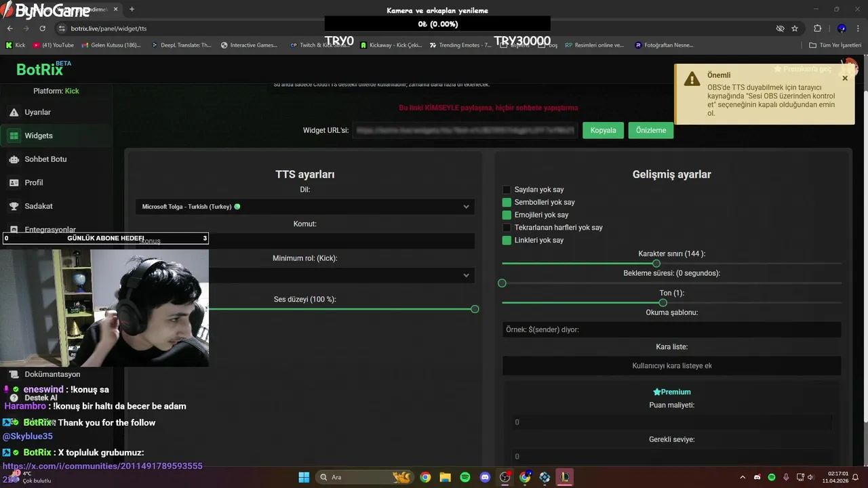Toggle Linkleri yok say checkbox

[507, 240]
